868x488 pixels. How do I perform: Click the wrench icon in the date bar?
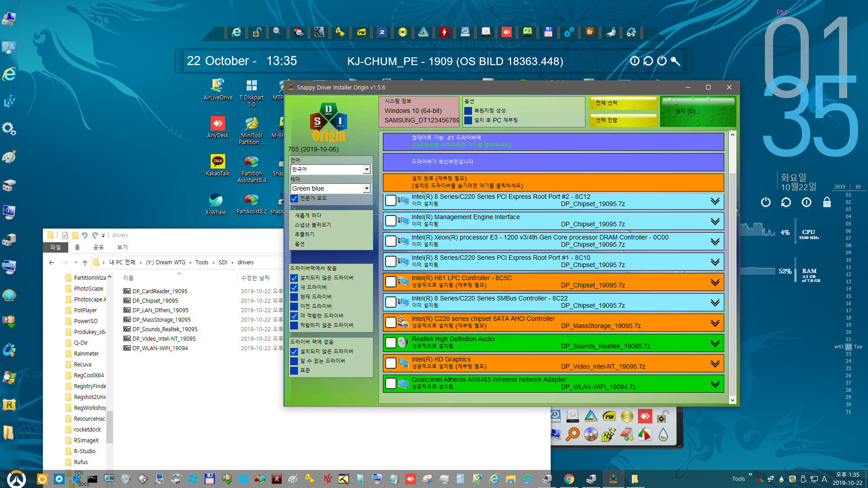pos(675,61)
